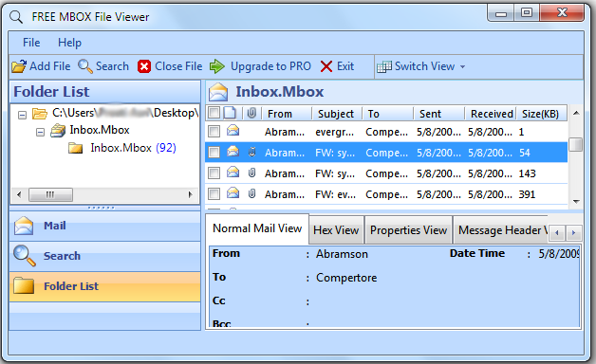Tick the select-all checkbox in header row
Screen dimensions: 596x364
pyautogui.click(x=214, y=113)
